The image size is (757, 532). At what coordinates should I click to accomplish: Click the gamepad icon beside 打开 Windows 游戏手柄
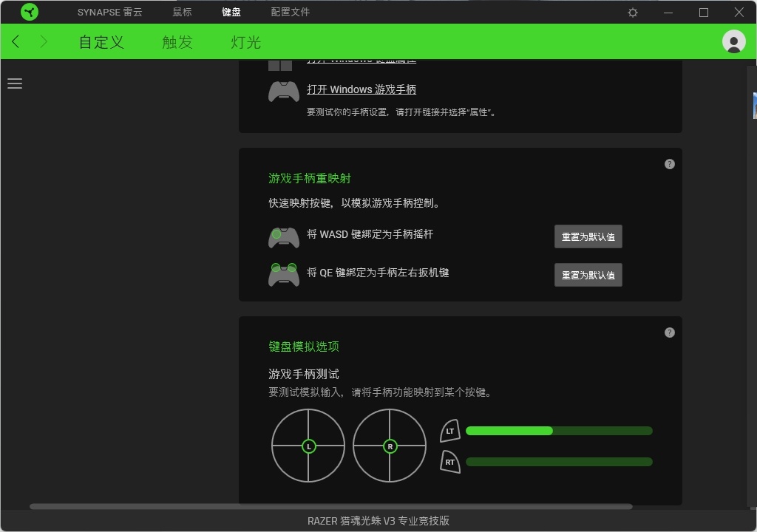[x=284, y=91]
